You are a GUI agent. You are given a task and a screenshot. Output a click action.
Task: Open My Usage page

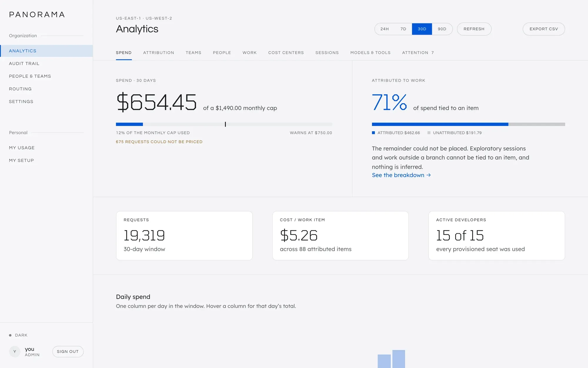click(46, 148)
